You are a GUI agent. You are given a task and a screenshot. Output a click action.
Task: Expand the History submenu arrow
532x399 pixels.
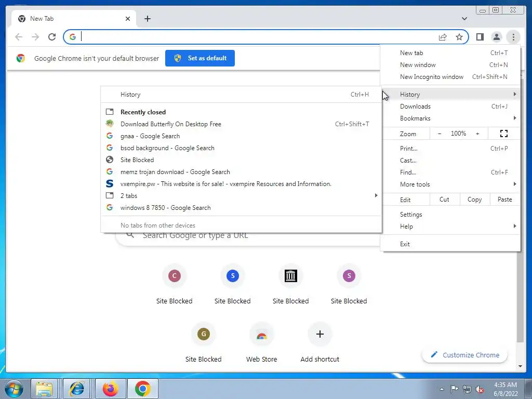point(515,95)
